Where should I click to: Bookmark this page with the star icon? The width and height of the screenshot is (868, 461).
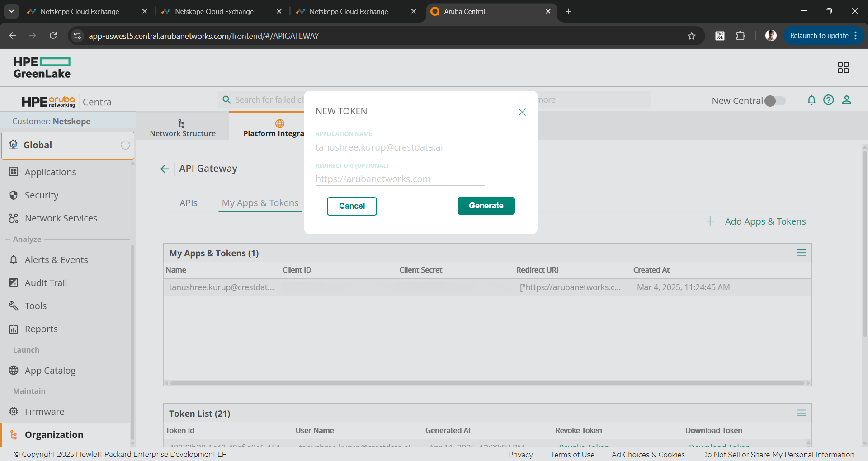point(691,36)
